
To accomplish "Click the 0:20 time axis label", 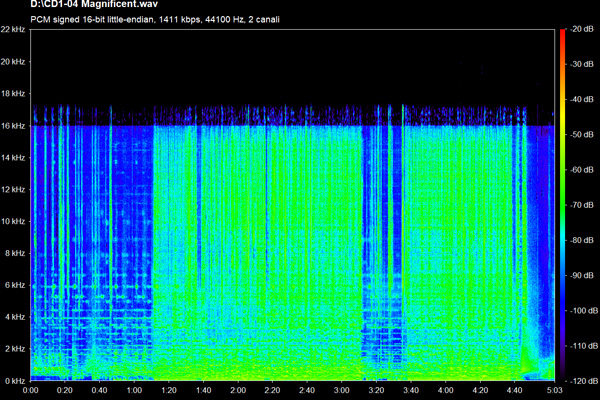I will (65, 390).
